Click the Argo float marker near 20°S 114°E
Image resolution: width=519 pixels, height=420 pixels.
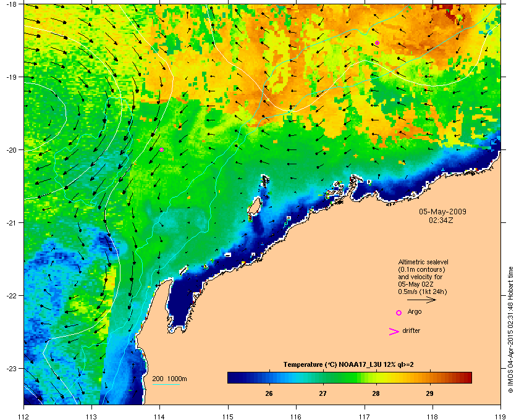click(x=161, y=150)
